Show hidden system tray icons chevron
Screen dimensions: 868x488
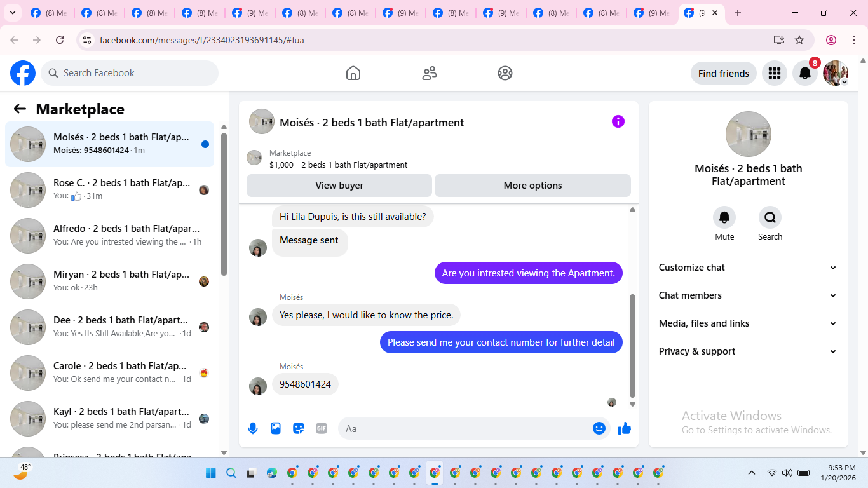point(752,473)
